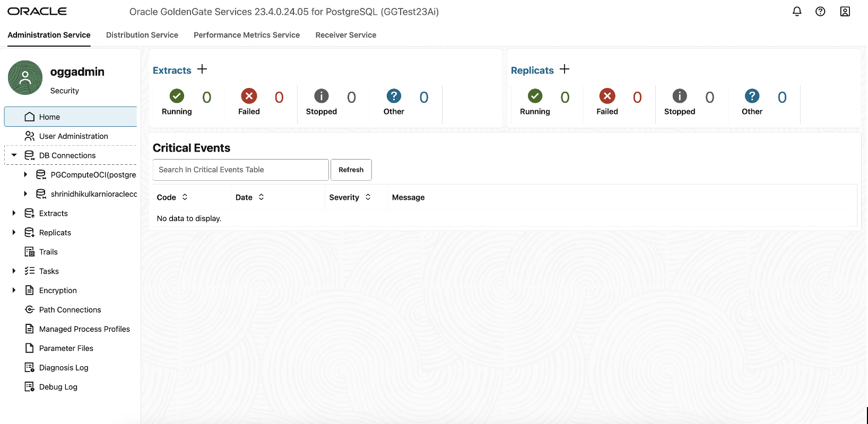Expand the PGComputeOCI connection node
The width and height of the screenshot is (868, 424).
[25, 174]
